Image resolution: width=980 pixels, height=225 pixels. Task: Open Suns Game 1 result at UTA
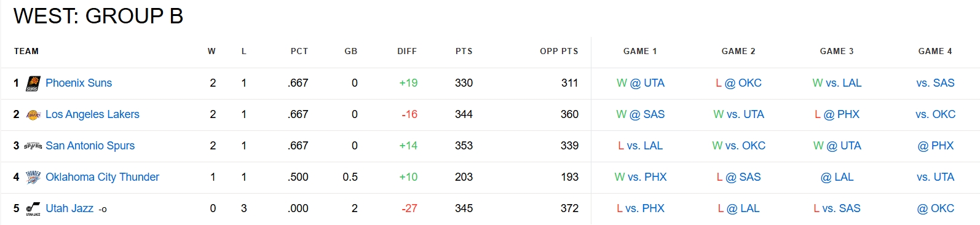click(641, 83)
